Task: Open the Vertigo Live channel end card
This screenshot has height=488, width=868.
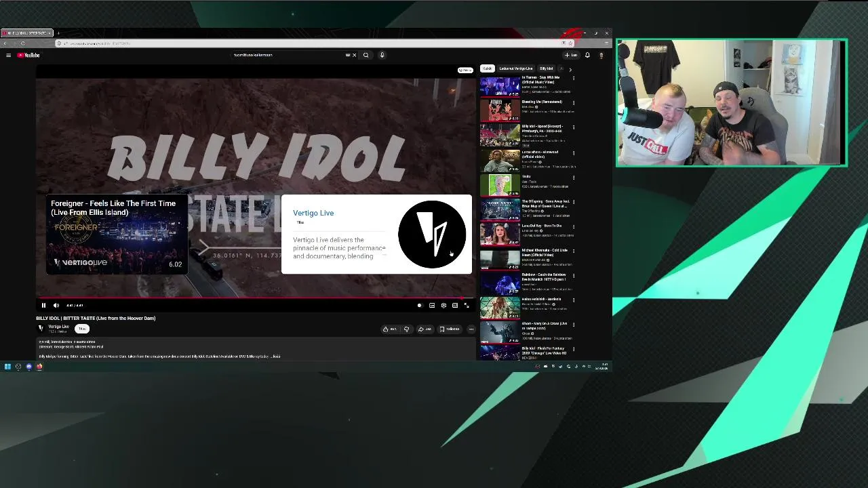Action: [x=376, y=235]
